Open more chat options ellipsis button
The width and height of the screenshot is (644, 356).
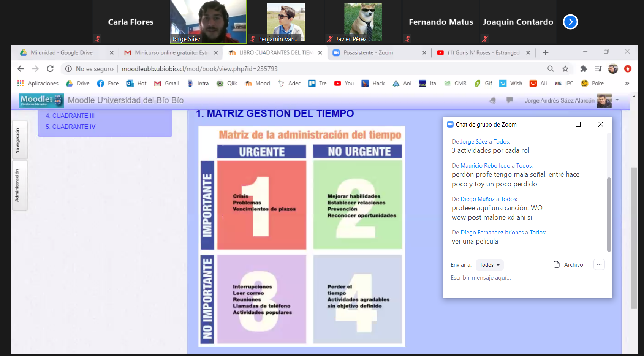[x=599, y=264]
